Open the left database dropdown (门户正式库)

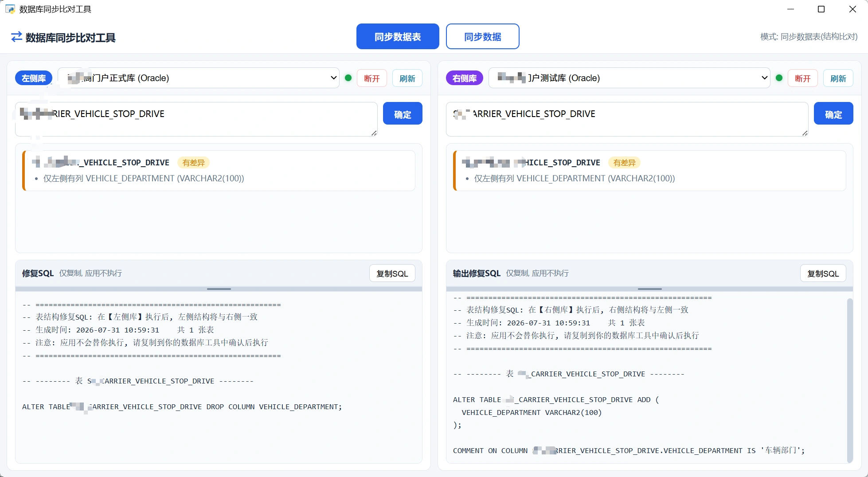[199, 78]
